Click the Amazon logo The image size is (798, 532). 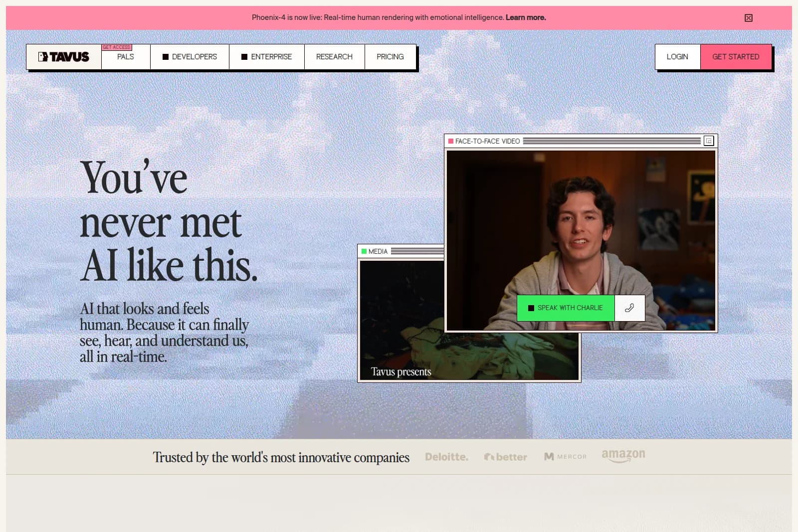pos(623,455)
